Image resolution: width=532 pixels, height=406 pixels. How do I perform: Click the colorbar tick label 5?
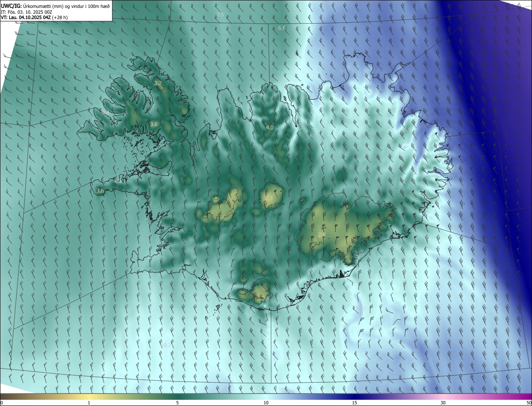[177, 403]
